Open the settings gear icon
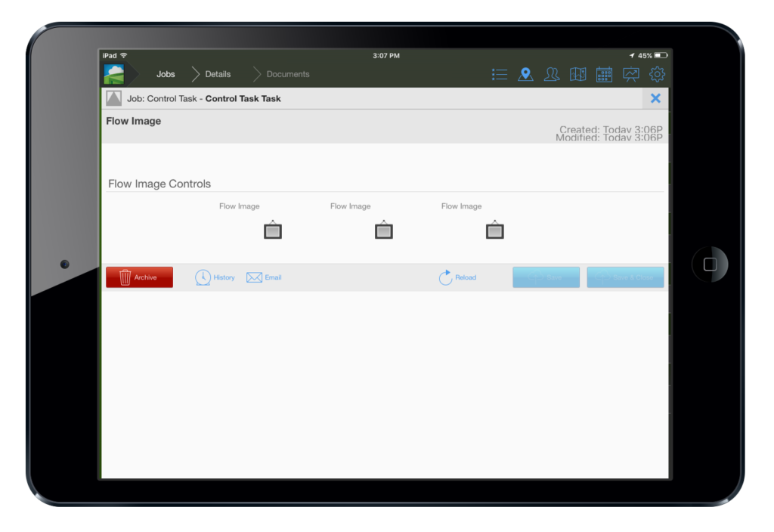 coord(657,75)
